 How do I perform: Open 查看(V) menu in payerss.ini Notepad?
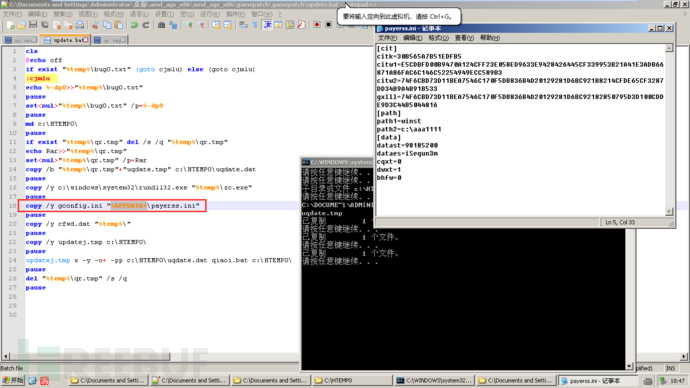[464, 38]
